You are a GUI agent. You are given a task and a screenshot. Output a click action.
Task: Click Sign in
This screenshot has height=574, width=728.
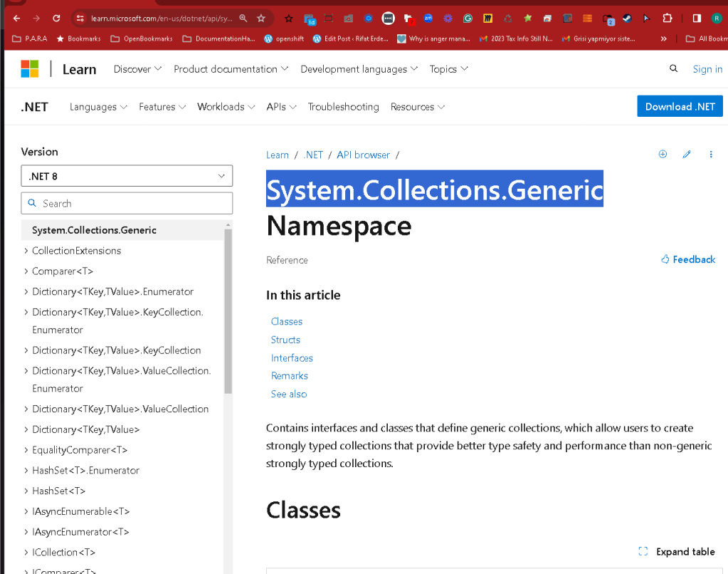(x=707, y=69)
